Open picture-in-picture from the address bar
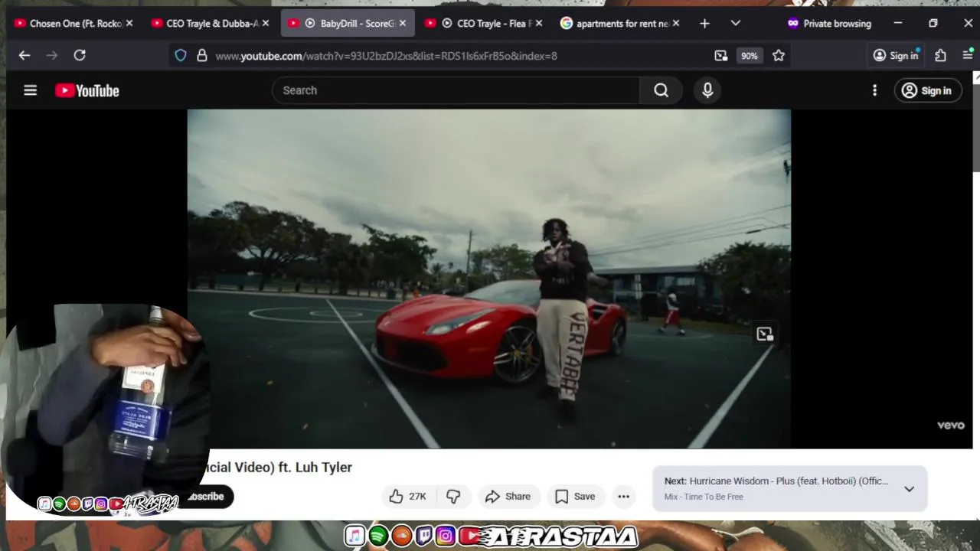 (720, 55)
